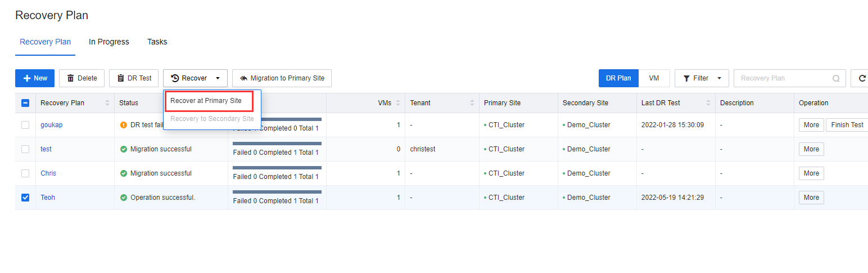This screenshot has width=868, height=273.
Task: Click the search magnifier icon
Action: (x=836, y=78)
